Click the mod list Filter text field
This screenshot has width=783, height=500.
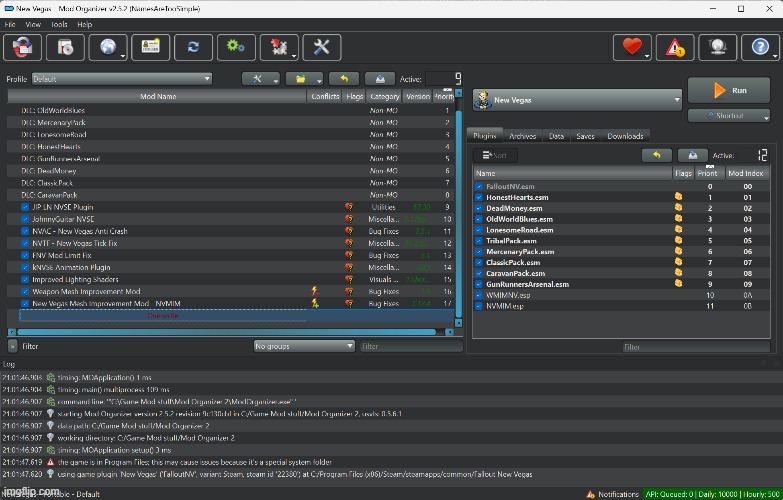[x=411, y=346]
